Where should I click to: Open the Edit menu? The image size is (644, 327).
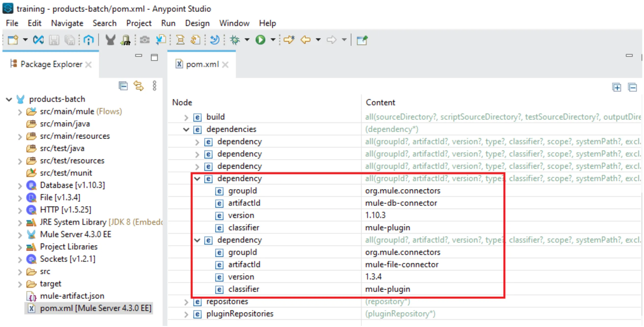[x=34, y=23]
